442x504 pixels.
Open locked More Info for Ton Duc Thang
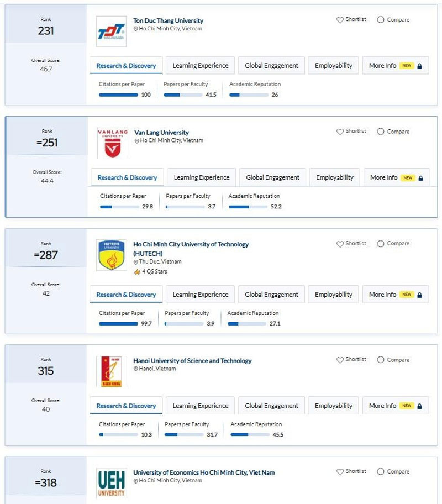pyautogui.click(x=395, y=66)
